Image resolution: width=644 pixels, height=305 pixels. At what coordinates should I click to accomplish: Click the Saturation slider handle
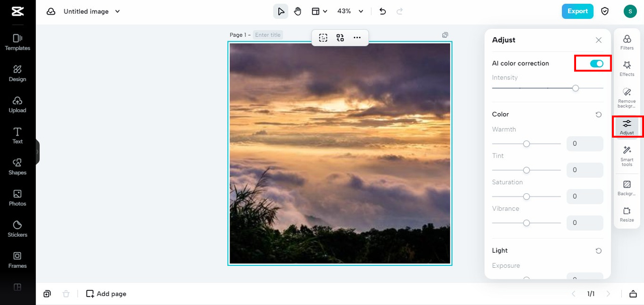[x=526, y=196]
